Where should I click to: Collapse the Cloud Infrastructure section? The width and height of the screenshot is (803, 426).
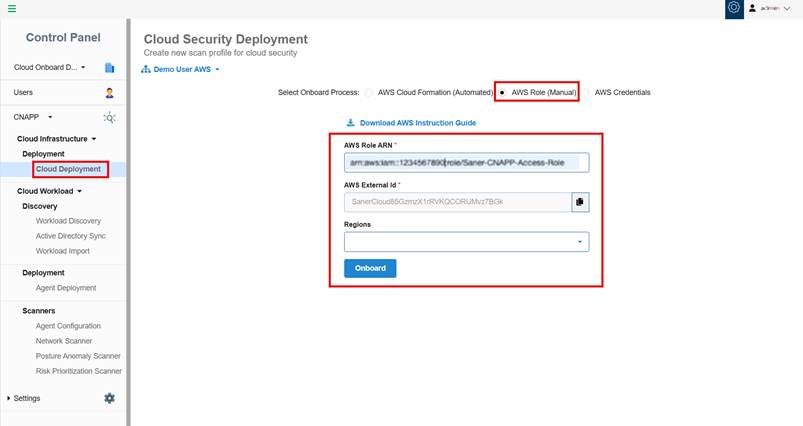pos(56,139)
